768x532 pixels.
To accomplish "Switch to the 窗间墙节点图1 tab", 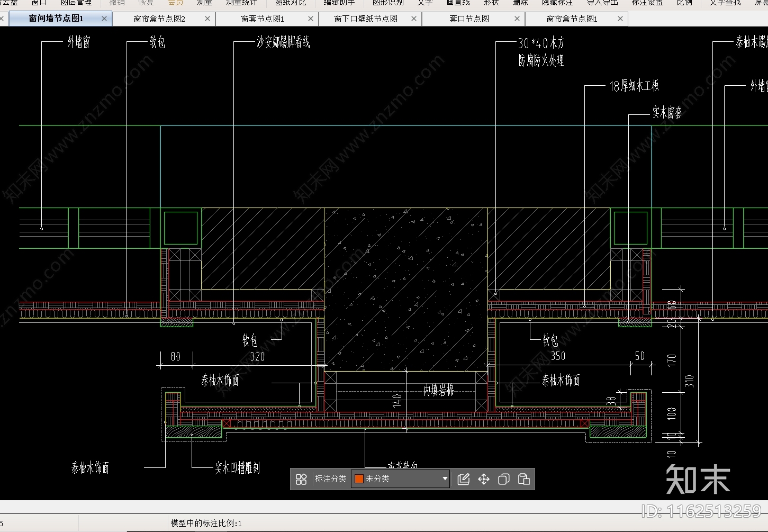I will tap(56, 19).
